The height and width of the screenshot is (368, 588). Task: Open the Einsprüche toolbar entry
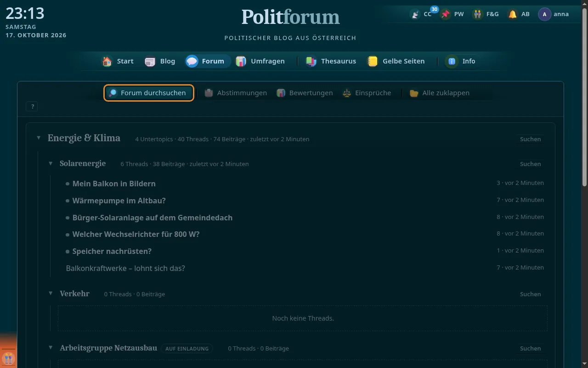pos(367,93)
